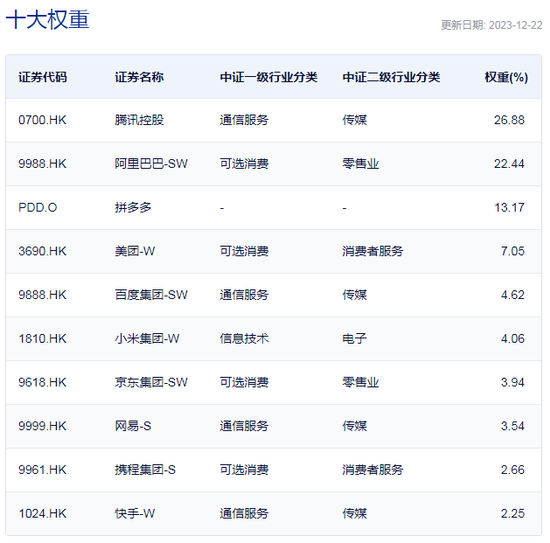Click 传媒 in the 腾讯控股 row
Image resolution: width=550 pixels, height=543 pixels.
coord(355,120)
